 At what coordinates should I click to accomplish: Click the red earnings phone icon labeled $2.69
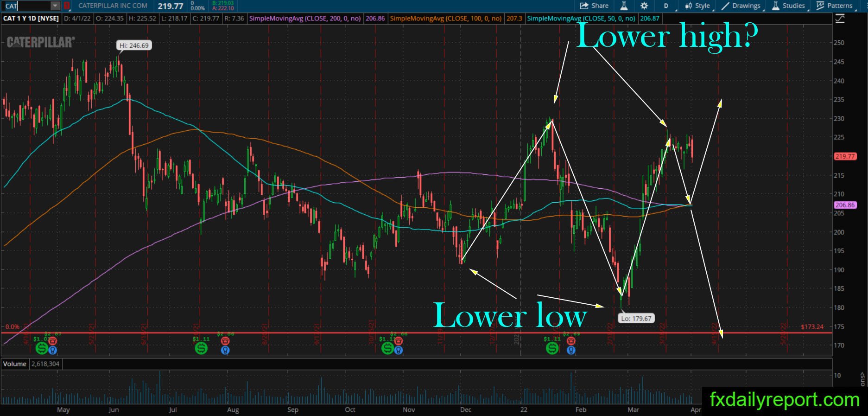pyautogui.click(x=571, y=341)
